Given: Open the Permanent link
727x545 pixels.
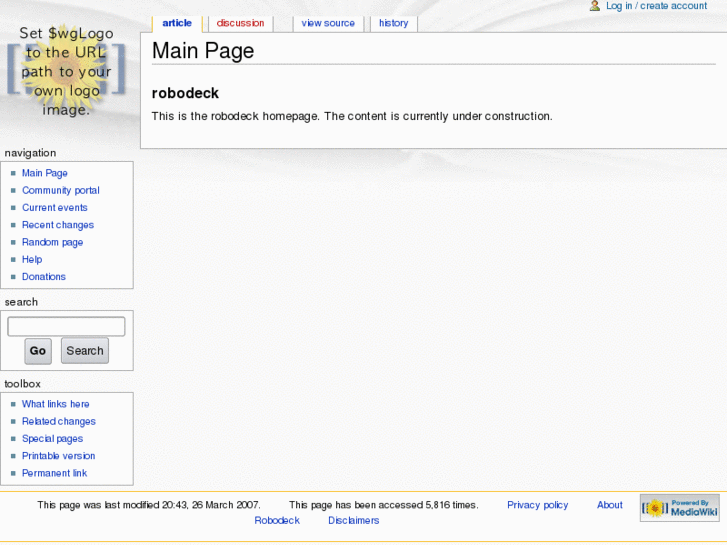Looking at the screenshot, I should [54, 473].
